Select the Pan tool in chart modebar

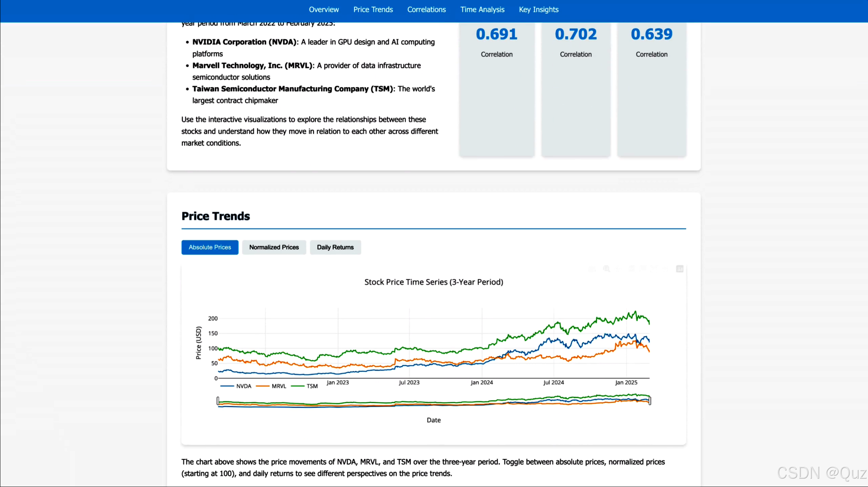[x=618, y=269]
